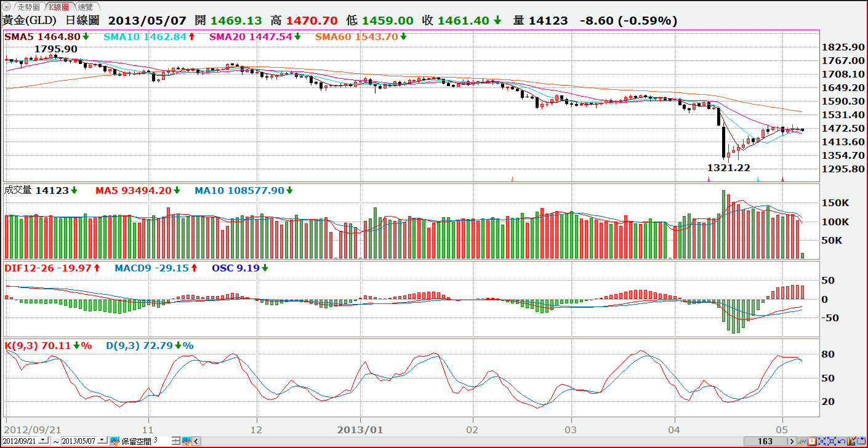Screen dimensions: 868x448
Task: Toggle the clock time-period icon
Action: tap(812, 441)
